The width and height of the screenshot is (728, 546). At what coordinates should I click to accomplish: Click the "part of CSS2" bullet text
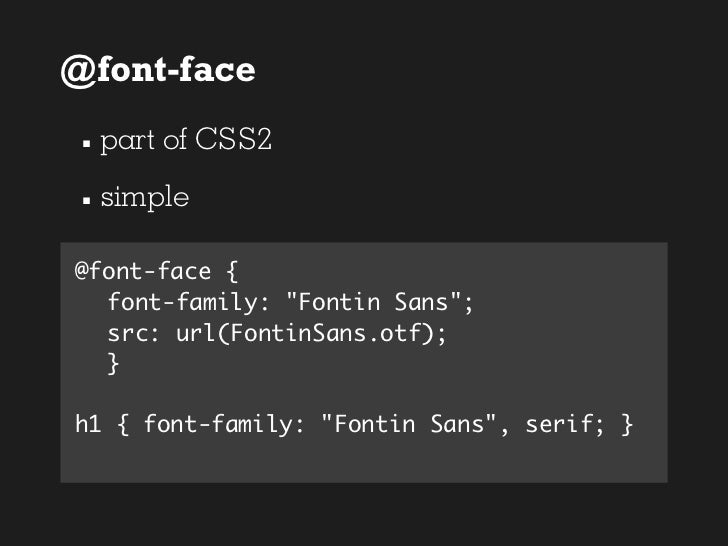coord(185,140)
